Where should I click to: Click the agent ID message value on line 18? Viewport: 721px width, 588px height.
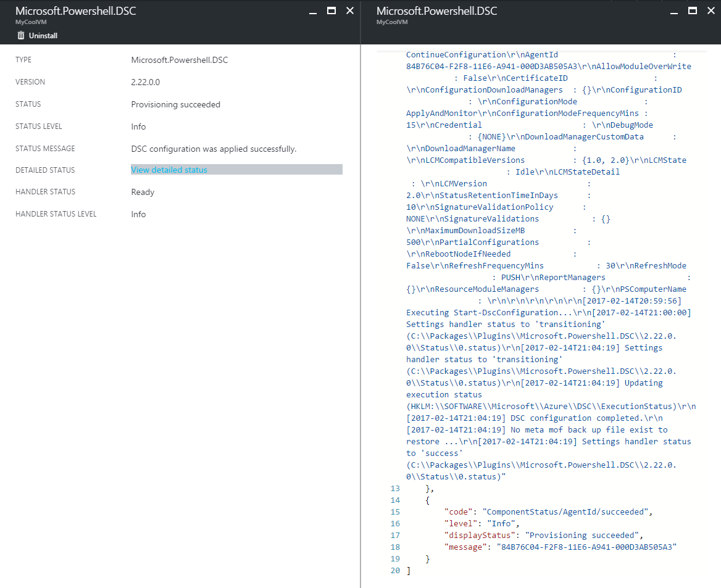pos(586,547)
